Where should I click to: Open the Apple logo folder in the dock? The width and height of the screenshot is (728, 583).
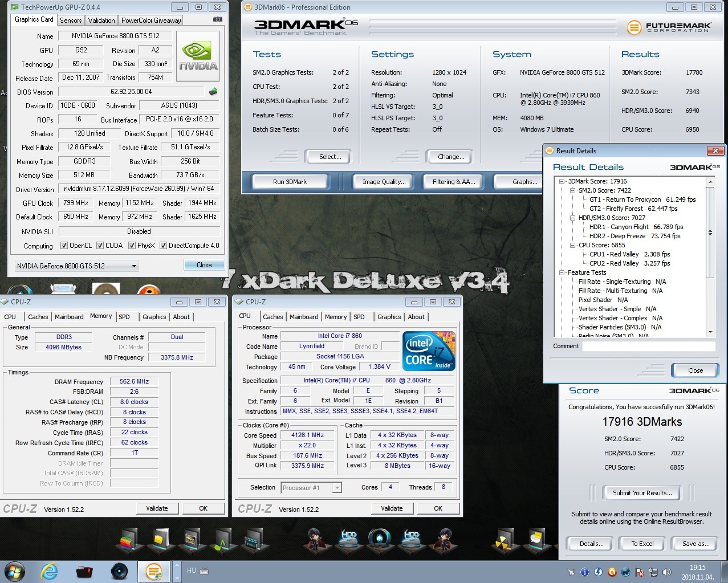(x=128, y=540)
